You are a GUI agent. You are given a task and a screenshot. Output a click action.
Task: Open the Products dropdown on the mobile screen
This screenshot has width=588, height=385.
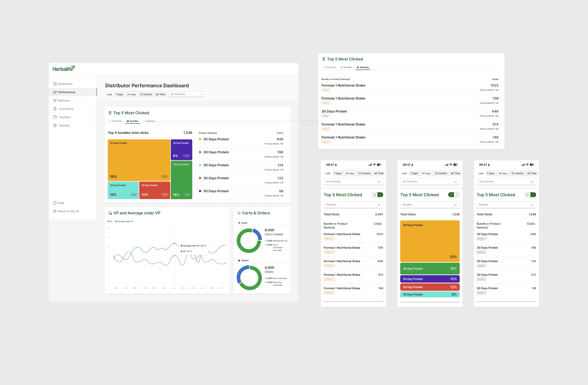pyautogui.click(x=353, y=205)
